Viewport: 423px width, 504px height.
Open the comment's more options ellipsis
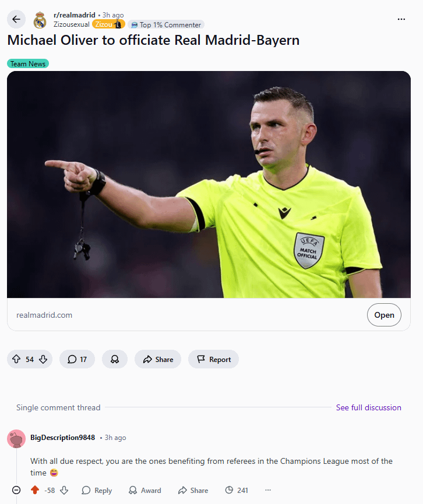click(268, 490)
